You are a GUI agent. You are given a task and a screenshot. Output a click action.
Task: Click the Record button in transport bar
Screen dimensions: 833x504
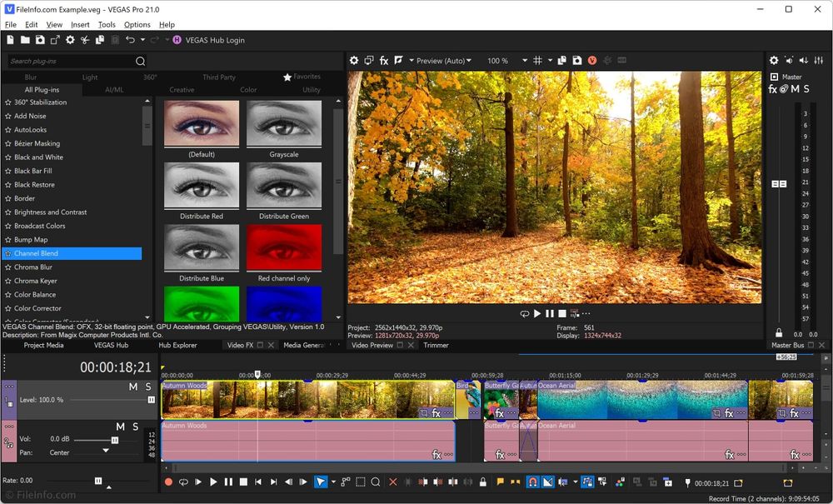[168, 482]
